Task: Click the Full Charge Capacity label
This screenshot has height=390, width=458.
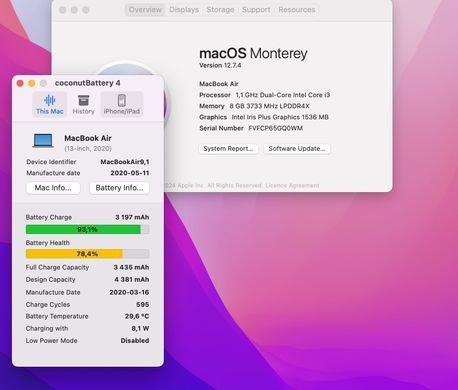Action: (x=57, y=267)
